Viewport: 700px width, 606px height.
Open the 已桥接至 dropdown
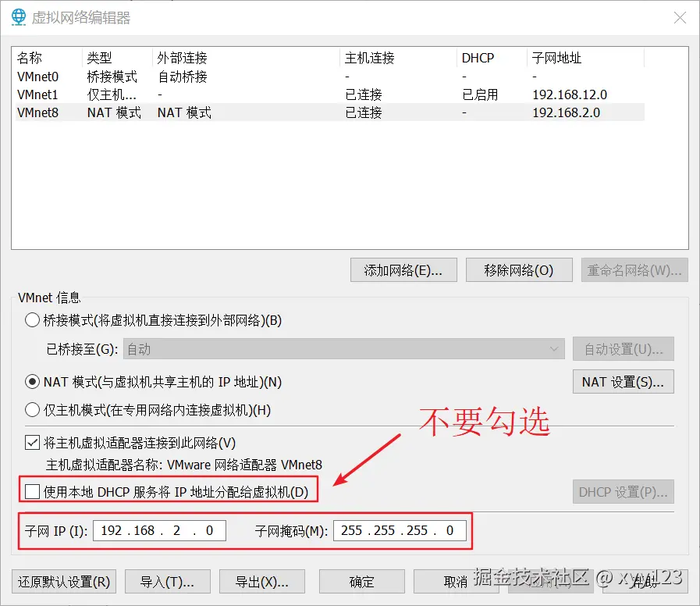(343, 348)
